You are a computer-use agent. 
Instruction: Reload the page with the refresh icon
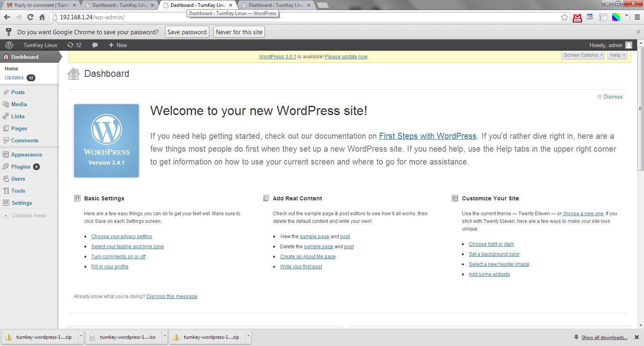[30, 17]
